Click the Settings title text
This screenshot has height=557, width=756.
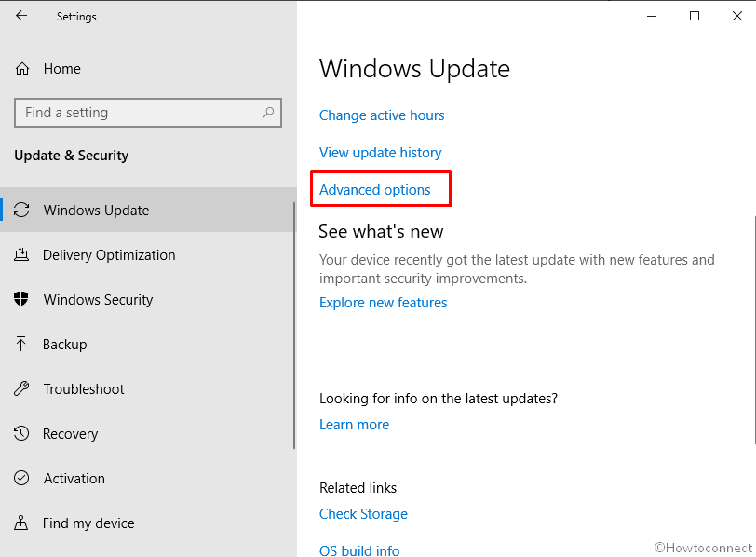point(76,17)
